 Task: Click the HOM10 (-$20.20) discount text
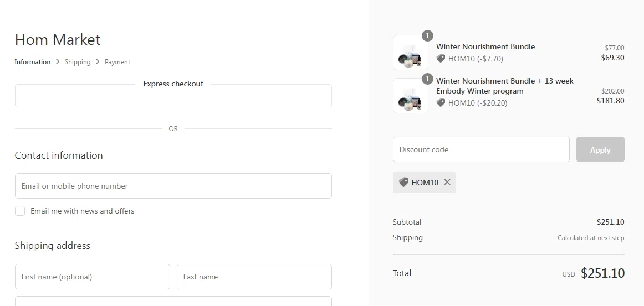click(x=478, y=103)
